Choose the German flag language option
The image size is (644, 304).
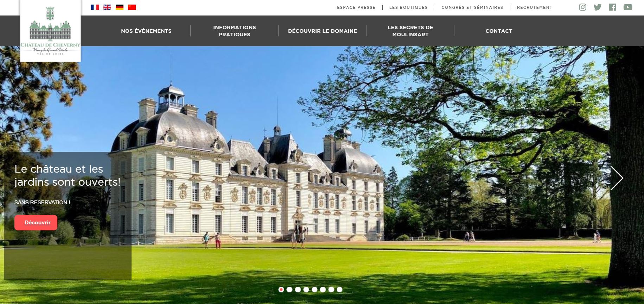pyautogui.click(x=120, y=7)
